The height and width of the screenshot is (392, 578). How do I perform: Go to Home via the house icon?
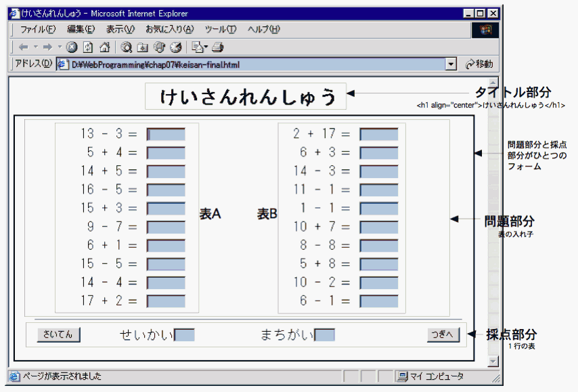tap(104, 47)
